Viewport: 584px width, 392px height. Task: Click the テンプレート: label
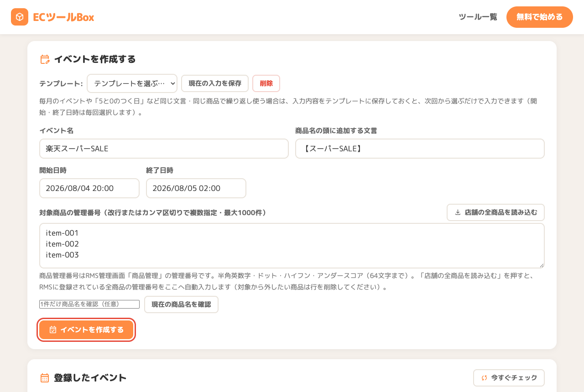[61, 83]
